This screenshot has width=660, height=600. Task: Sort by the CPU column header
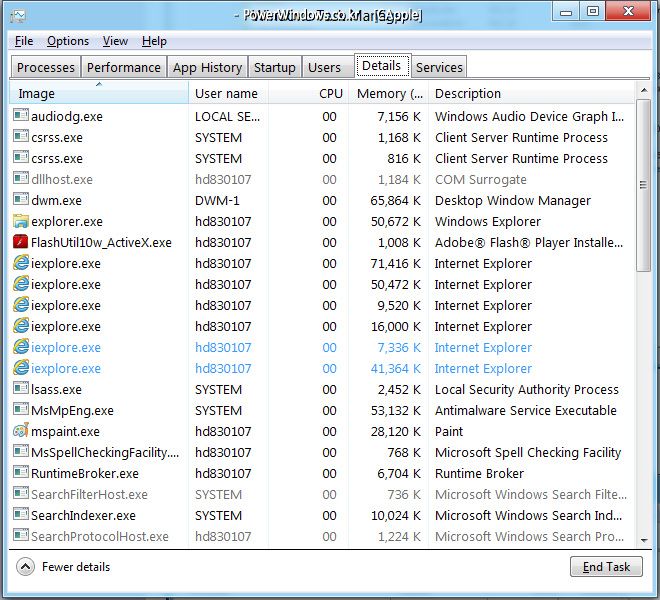pyautogui.click(x=309, y=93)
